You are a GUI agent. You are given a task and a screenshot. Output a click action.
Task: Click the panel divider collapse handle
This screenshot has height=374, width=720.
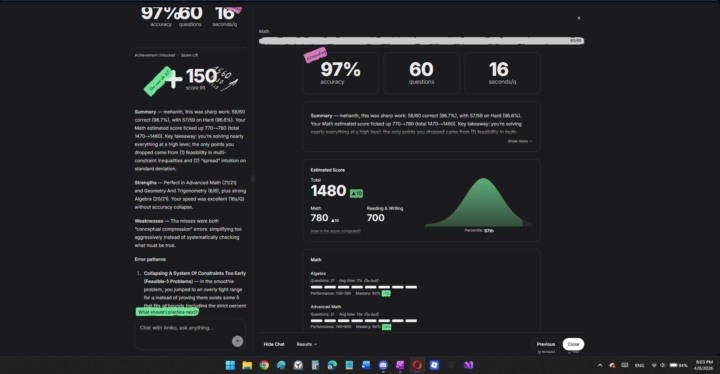click(x=253, y=179)
